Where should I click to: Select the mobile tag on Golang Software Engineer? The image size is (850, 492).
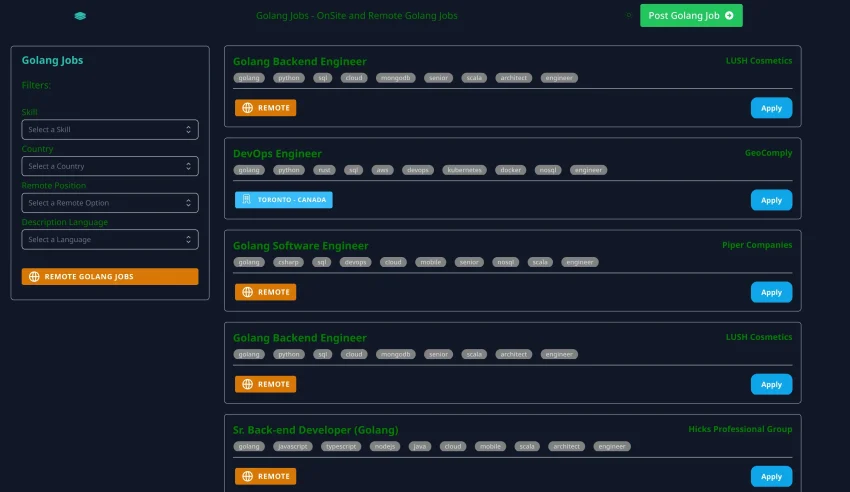(x=431, y=262)
